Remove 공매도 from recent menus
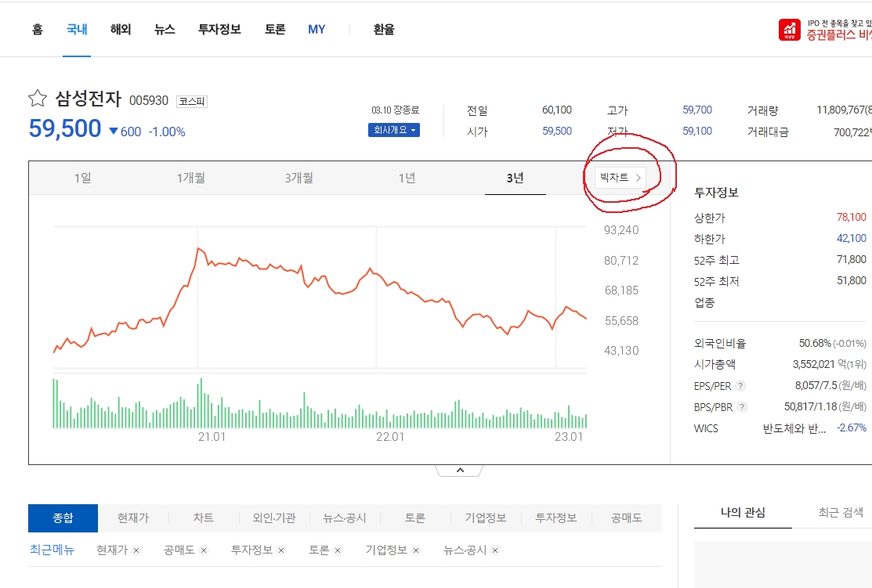This screenshot has height=588, width=872. point(204,550)
